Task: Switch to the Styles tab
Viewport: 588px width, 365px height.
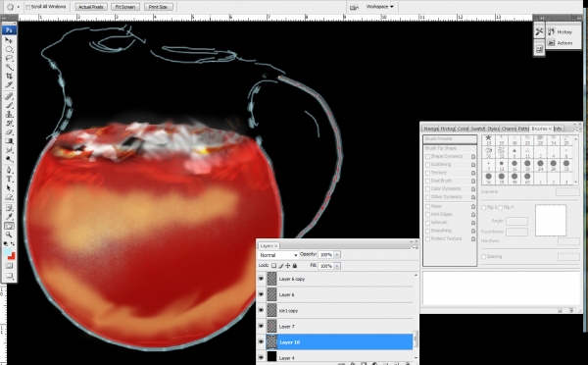Action: click(x=493, y=129)
